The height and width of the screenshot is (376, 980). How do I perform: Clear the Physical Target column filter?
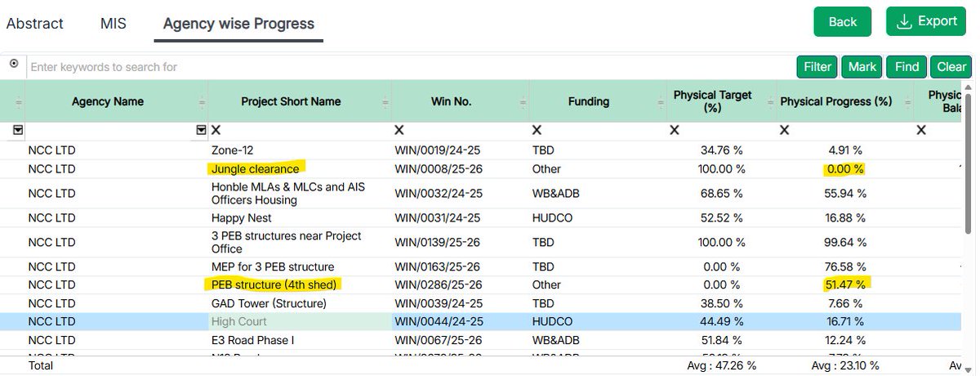[674, 130]
